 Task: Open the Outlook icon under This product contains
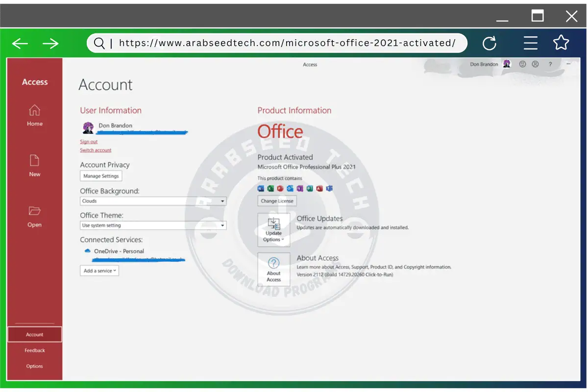click(290, 188)
